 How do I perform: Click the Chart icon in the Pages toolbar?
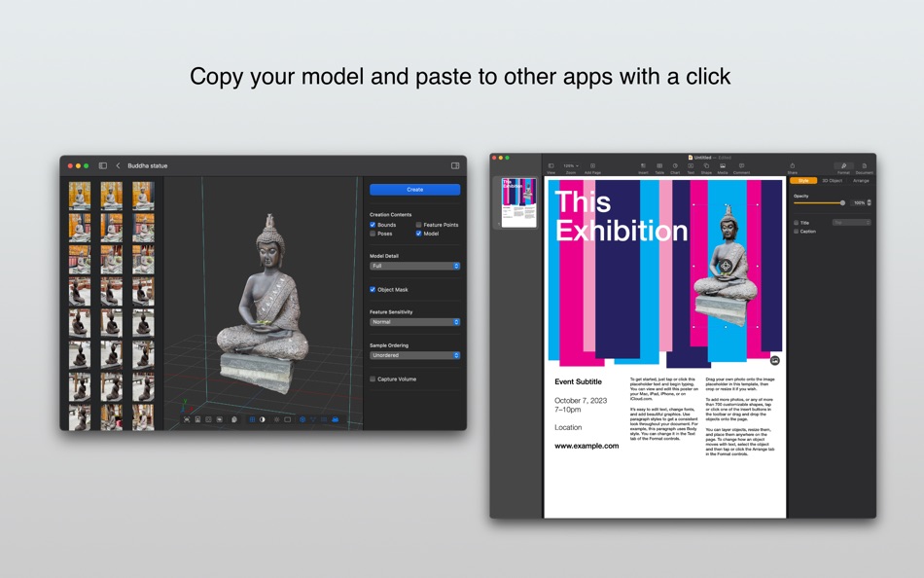pos(675,165)
